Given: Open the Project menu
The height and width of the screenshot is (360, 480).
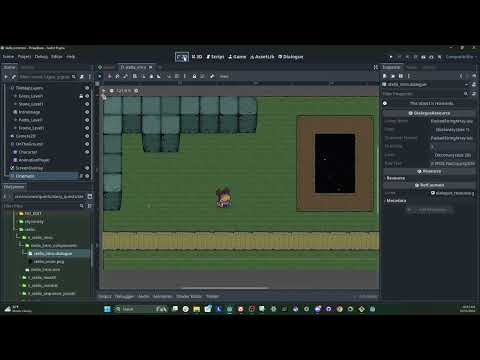Looking at the screenshot, I should (24, 57).
